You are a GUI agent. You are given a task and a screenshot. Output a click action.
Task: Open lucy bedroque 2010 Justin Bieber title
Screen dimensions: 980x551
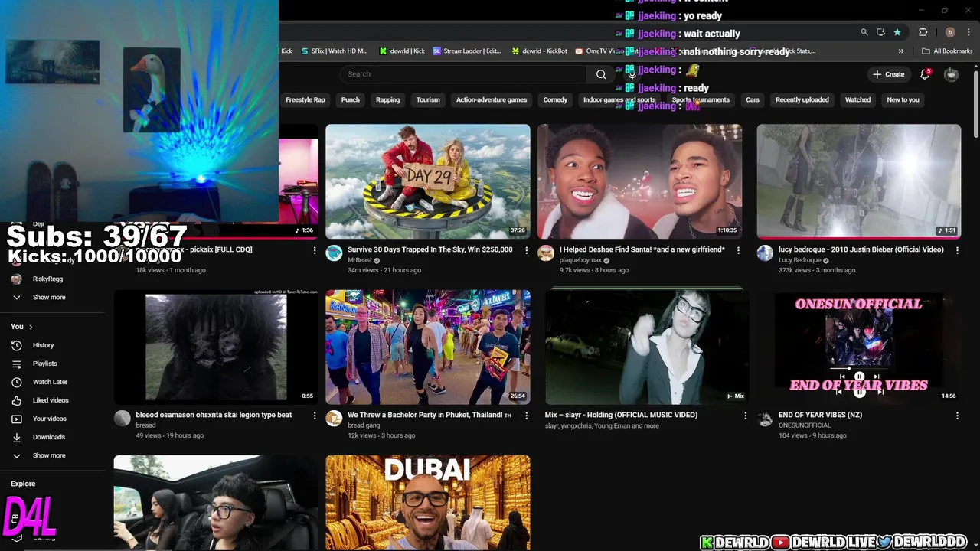pos(861,249)
